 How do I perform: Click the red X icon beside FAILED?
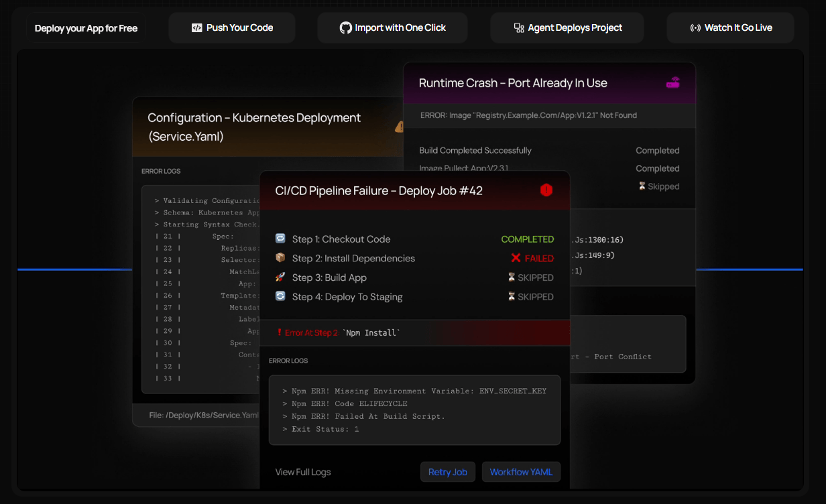click(x=516, y=258)
